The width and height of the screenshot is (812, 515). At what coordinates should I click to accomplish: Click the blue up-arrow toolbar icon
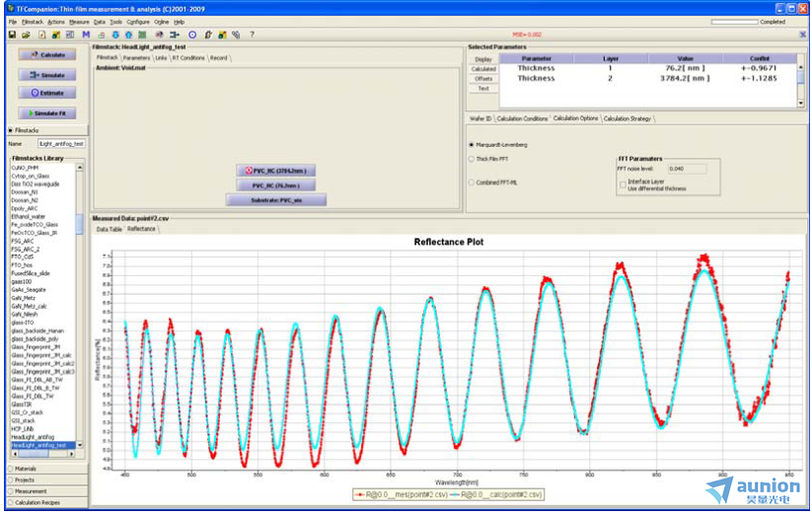click(128, 35)
